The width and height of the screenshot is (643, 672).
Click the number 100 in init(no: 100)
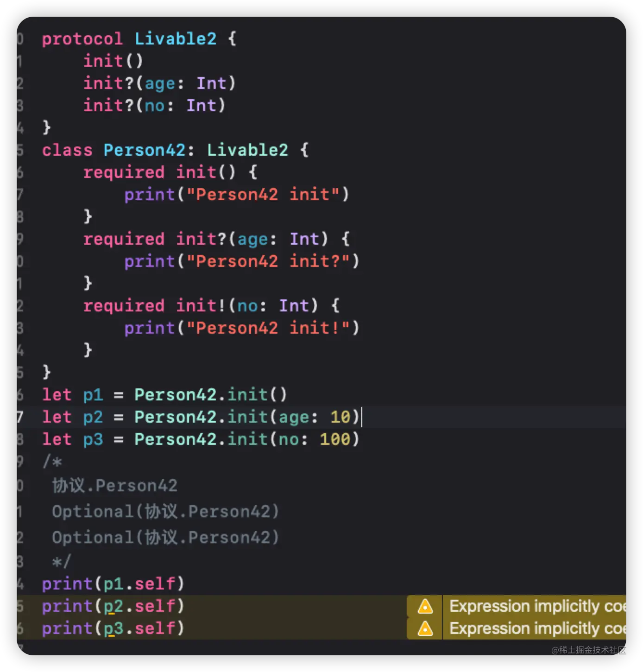point(335,439)
